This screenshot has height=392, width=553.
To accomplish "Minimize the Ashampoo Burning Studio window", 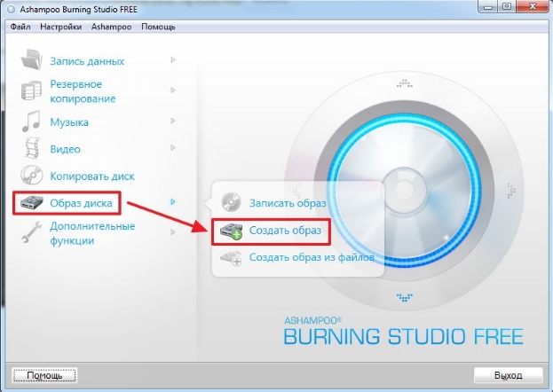I will tap(488, 6).
